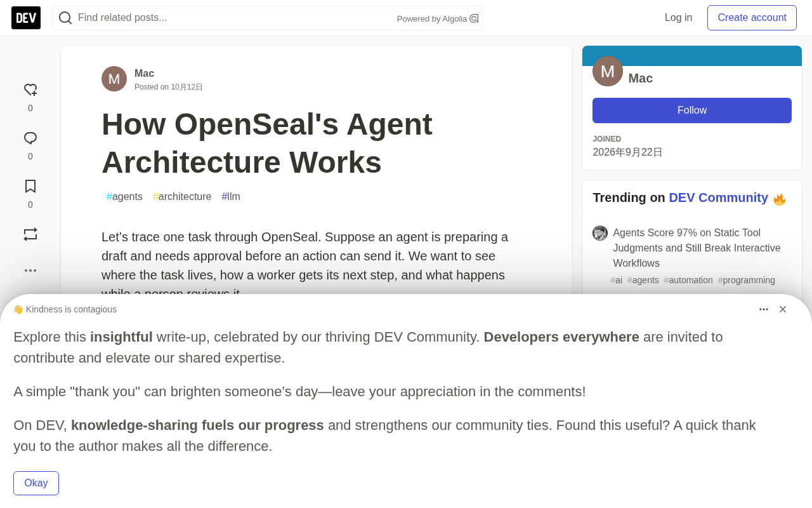The height and width of the screenshot is (508, 812).
Task: Click the Powered by Algolia text
Action: [x=432, y=19]
